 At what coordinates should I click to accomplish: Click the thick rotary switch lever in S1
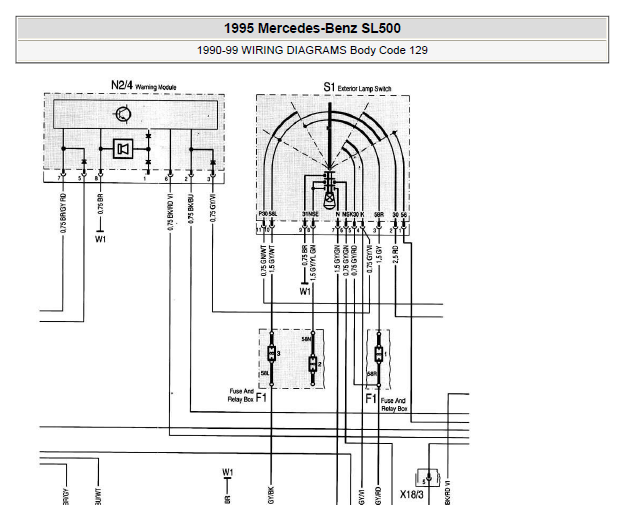tap(330, 136)
